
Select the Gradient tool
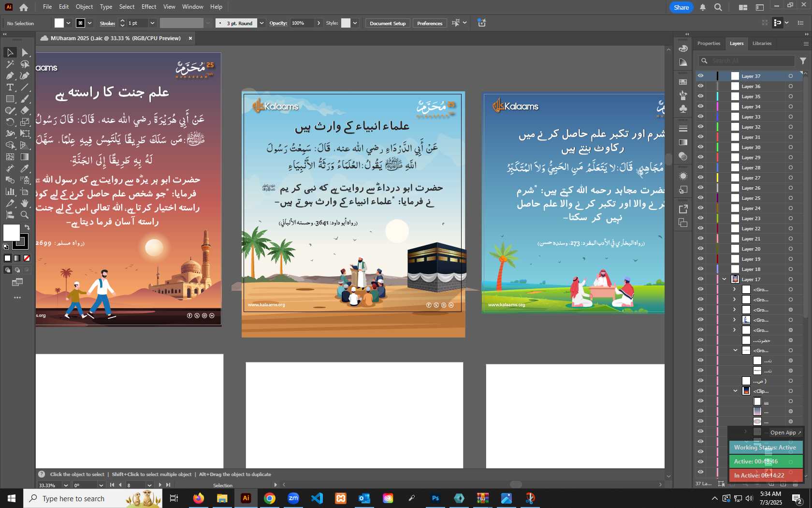pyautogui.click(x=25, y=157)
